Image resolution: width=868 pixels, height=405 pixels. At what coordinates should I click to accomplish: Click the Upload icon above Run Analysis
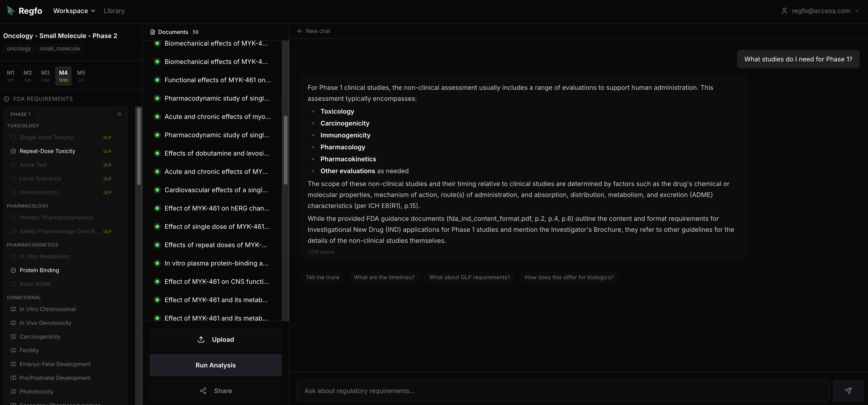tap(201, 339)
